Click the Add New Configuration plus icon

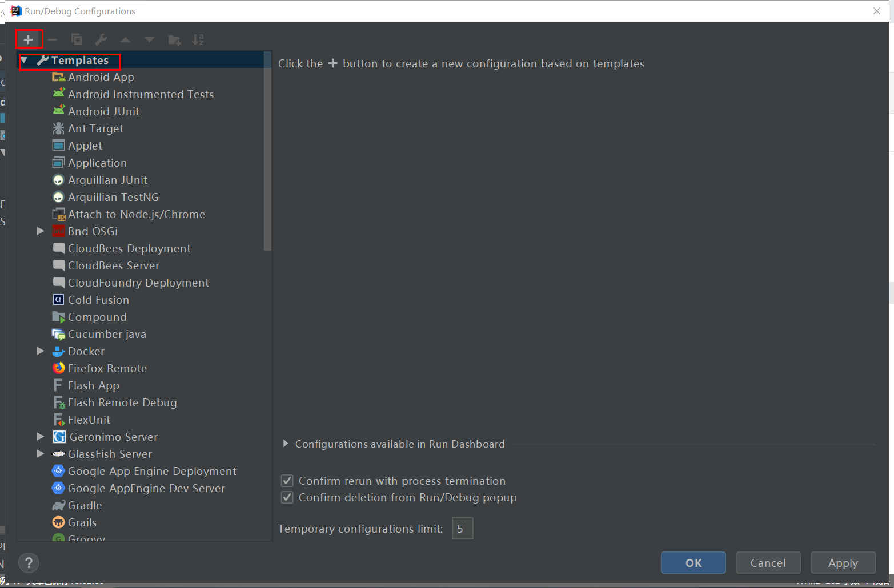28,39
